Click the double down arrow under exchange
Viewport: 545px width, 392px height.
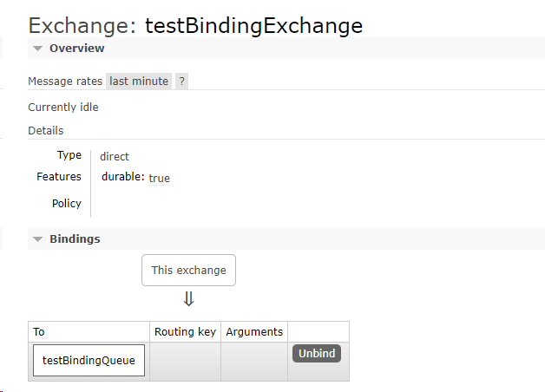click(x=188, y=298)
